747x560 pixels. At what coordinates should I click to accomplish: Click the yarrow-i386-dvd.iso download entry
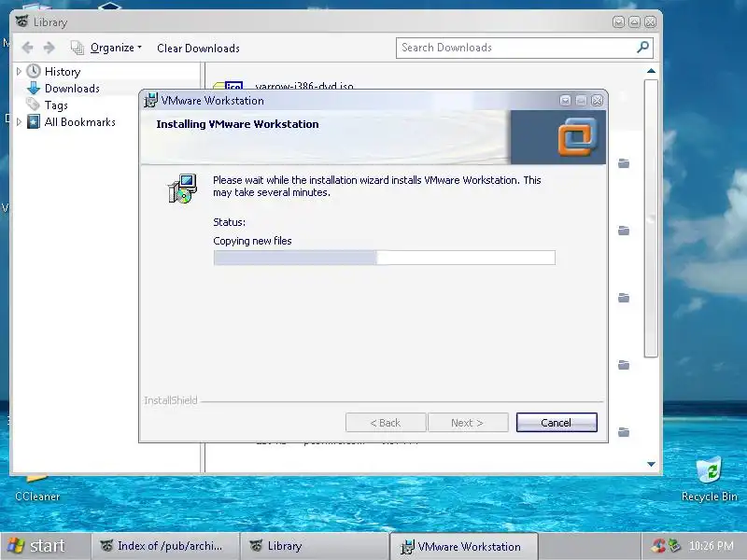point(304,86)
